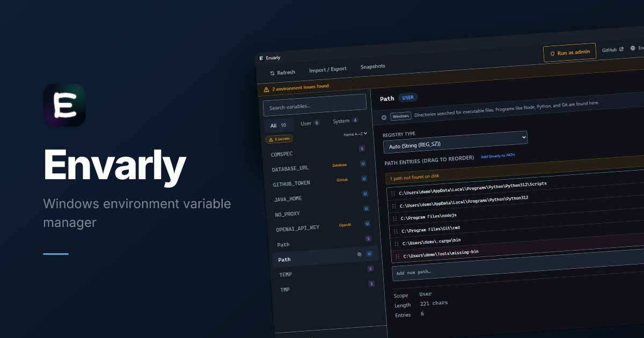644x338 pixels.
Task: Click the U scope badge on the NO_PROXY row
Action: tap(366, 209)
